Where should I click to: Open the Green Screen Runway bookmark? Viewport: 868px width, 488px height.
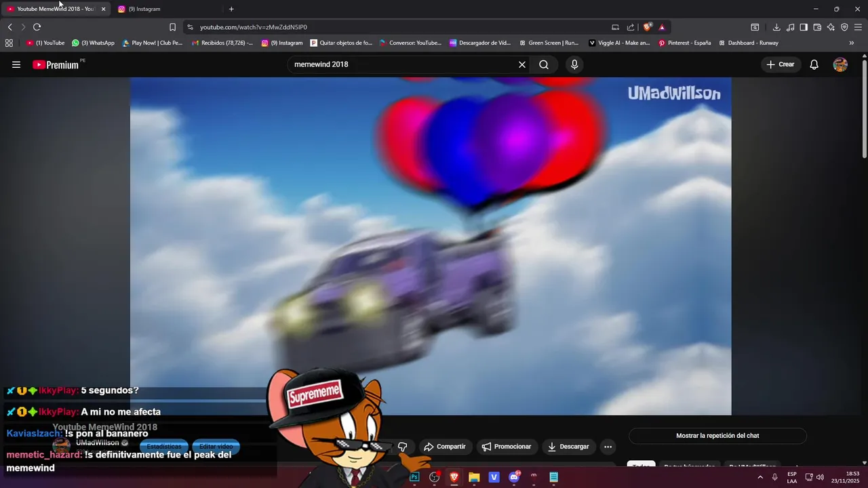pyautogui.click(x=549, y=43)
